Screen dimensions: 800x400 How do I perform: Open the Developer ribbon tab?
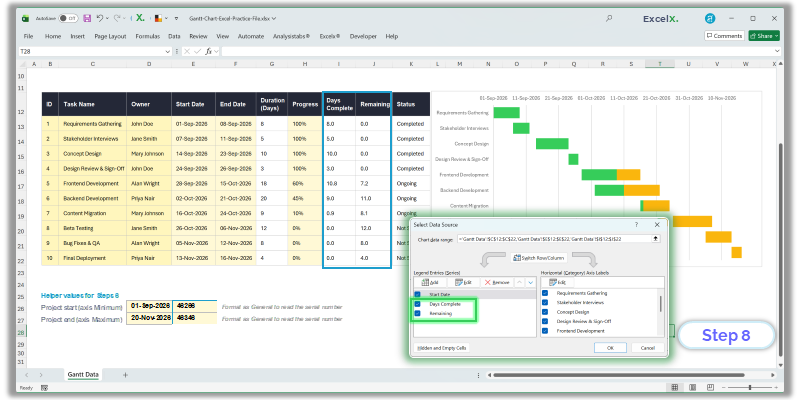click(x=363, y=36)
